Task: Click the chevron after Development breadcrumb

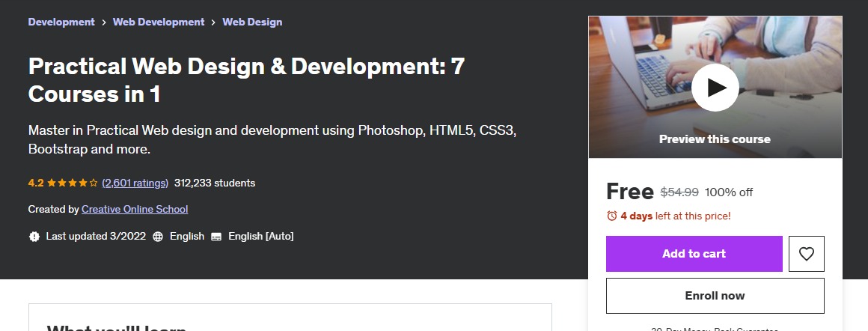Action: (104, 22)
